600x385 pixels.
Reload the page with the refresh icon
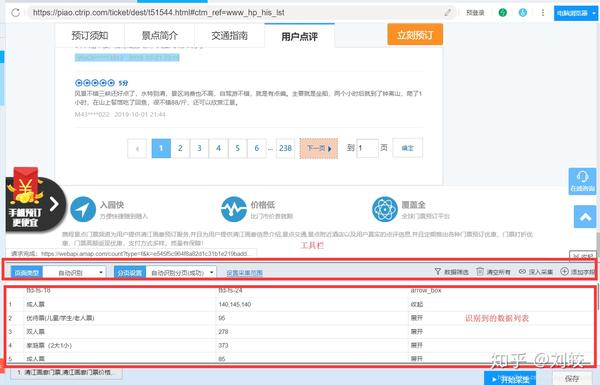pyautogui.click(x=15, y=13)
